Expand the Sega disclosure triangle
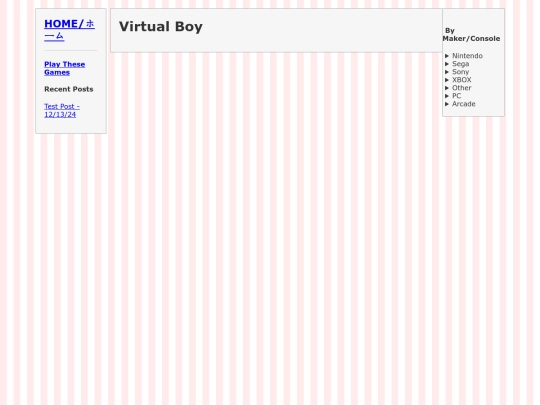The height and width of the screenshot is (405, 540). click(x=447, y=64)
